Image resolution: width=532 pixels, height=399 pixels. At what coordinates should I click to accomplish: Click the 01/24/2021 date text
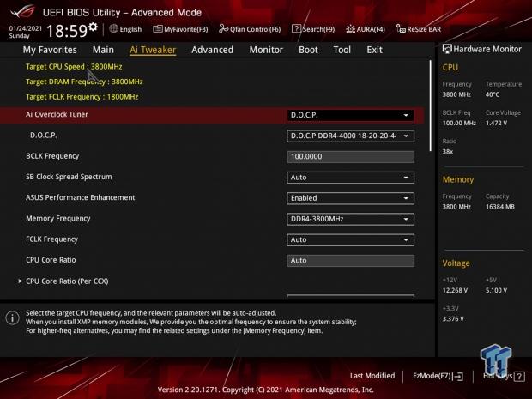click(26, 28)
